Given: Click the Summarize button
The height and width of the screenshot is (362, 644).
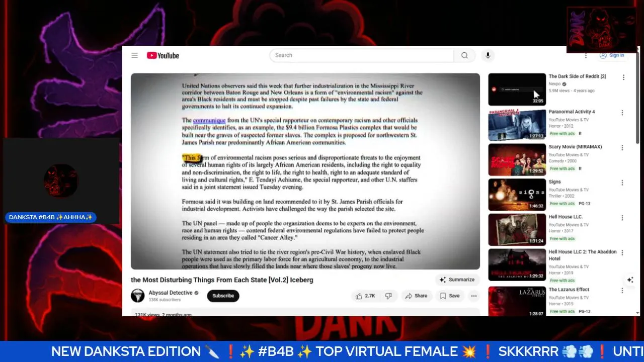Looking at the screenshot, I should (457, 280).
